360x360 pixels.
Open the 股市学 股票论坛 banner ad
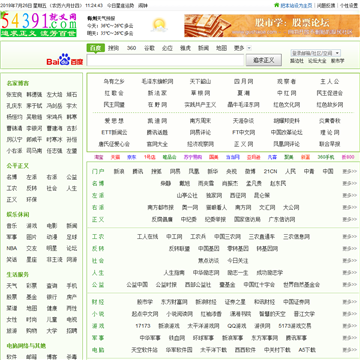pyautogui.click(x=272, y=26)
